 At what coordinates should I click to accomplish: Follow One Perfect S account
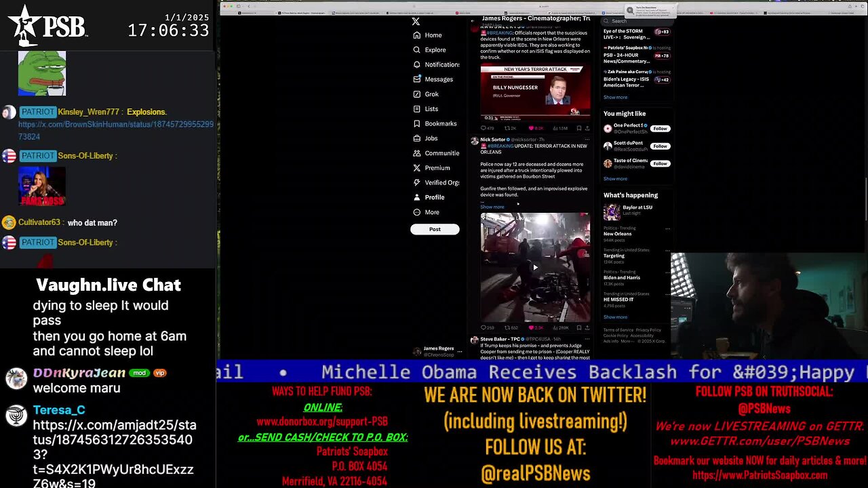pyautogui.click(x=660, y=129)
